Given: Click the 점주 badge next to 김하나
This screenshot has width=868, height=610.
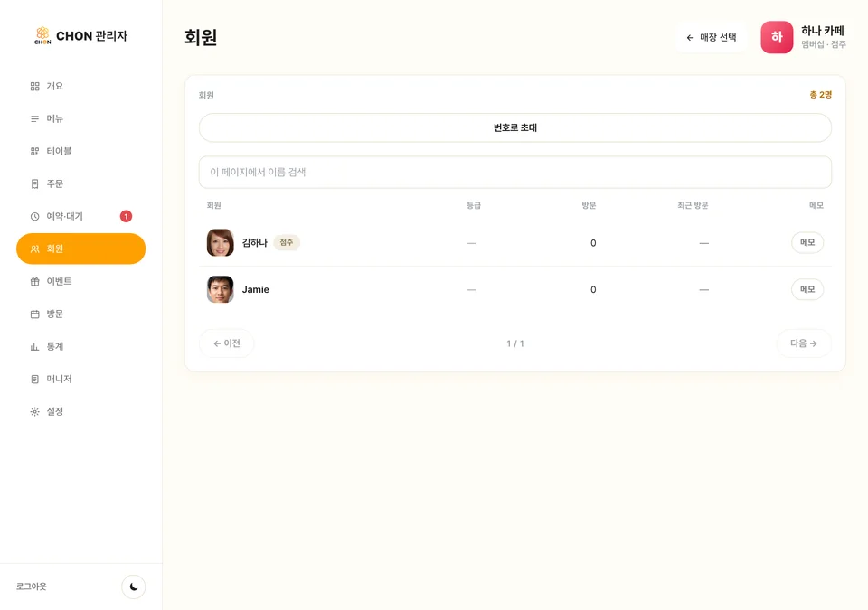Looking at the screenshot, I should tap(287, 242).
